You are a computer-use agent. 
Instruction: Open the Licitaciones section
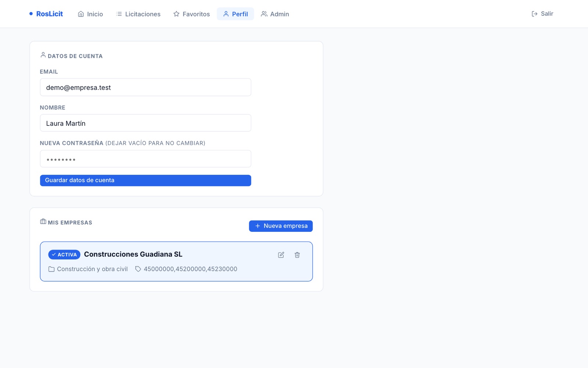[139, 14]
